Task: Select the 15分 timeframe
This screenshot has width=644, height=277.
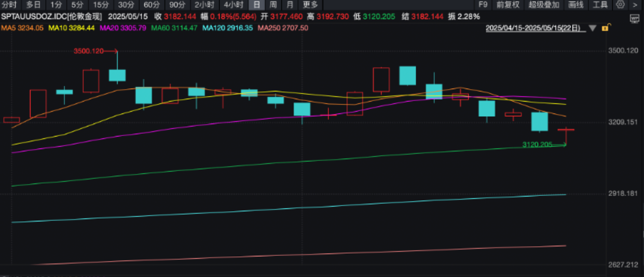Action: click(x=101, y=5)
